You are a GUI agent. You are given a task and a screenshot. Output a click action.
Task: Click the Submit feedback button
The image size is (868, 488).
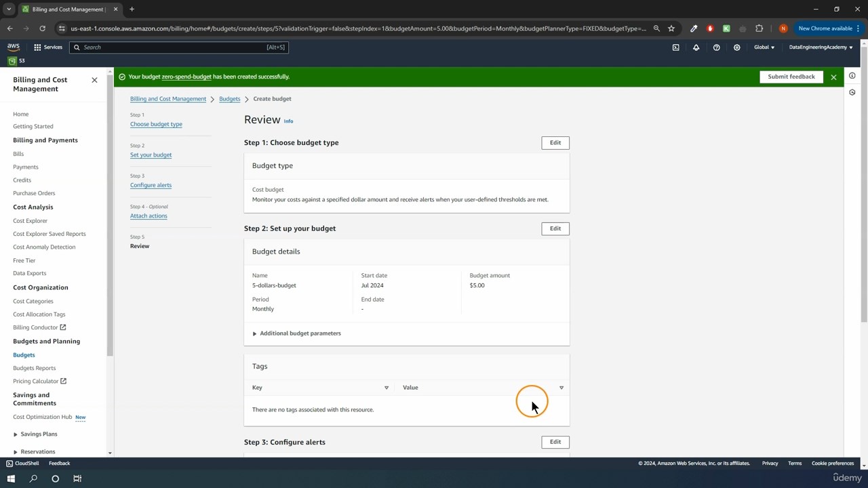(791, 77)
